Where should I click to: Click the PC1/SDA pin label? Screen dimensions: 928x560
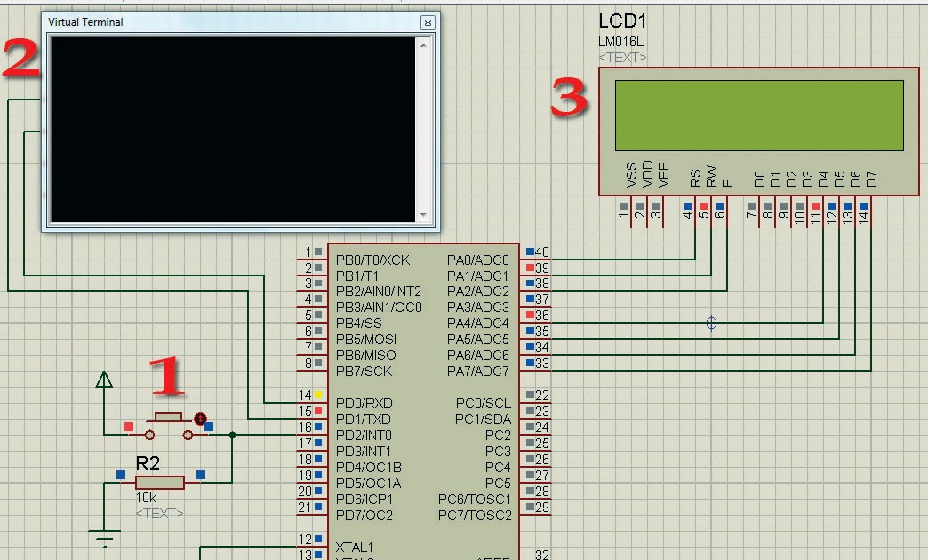pyautogui.click(x=483, y=420)
